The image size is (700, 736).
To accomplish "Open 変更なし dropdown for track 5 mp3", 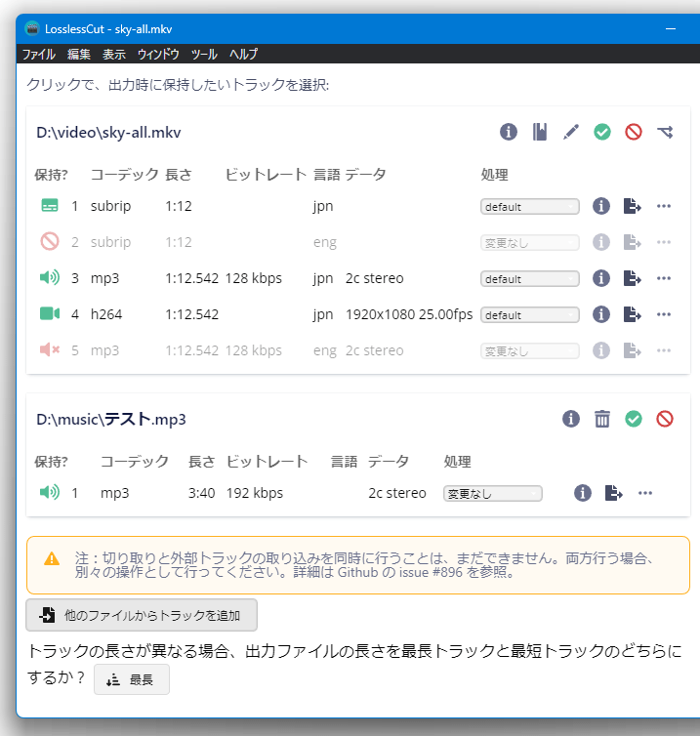I will (x=530, y=351).
